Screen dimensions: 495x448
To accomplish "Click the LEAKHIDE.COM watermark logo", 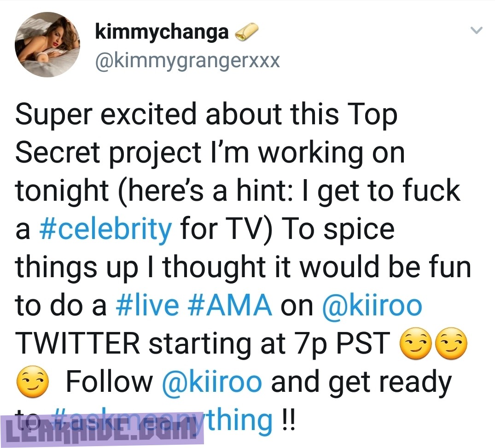I will (x=102, y=431).
